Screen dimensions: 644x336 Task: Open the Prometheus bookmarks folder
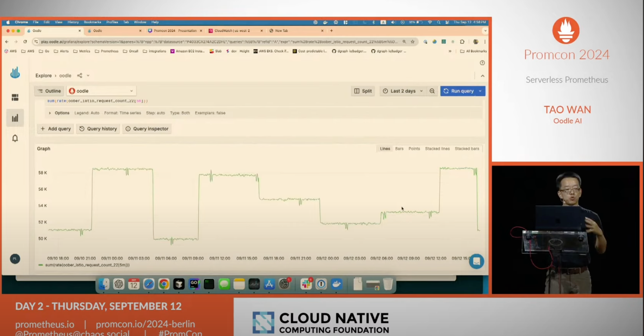pos(107,51)
